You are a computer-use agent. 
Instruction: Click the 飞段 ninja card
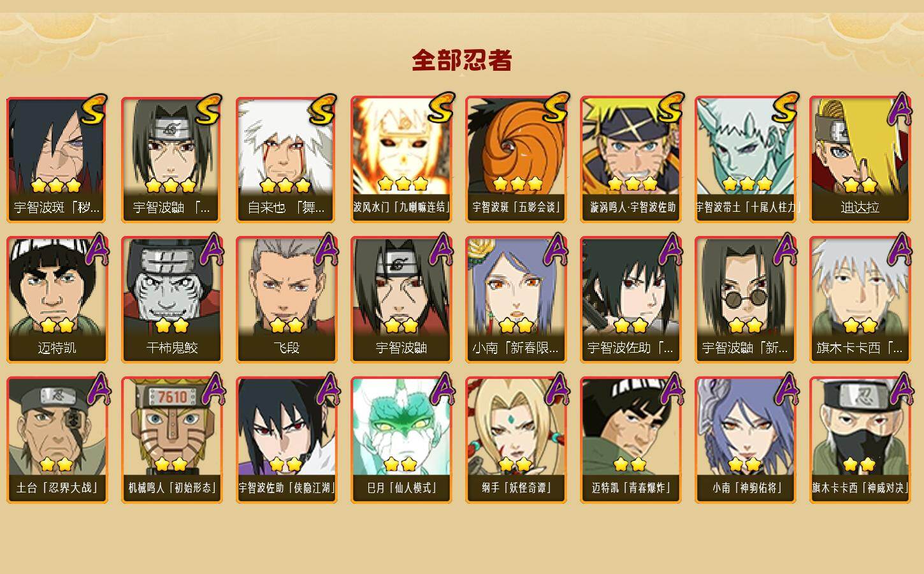(287, 300)
